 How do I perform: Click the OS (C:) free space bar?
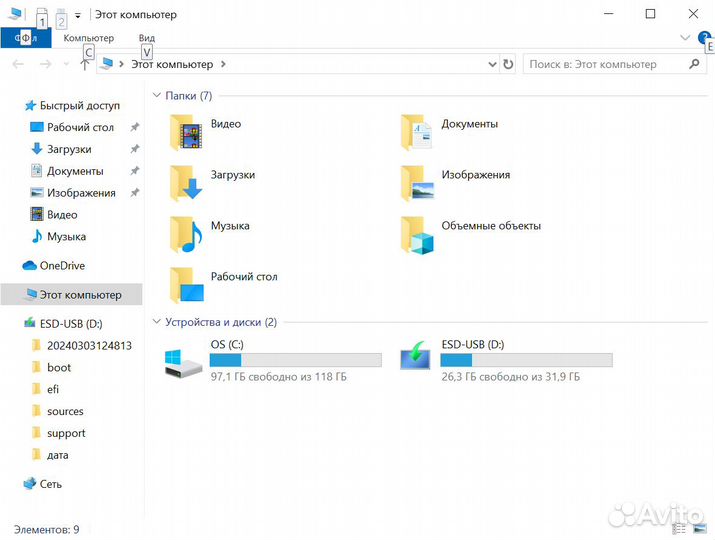click(295, 360)
